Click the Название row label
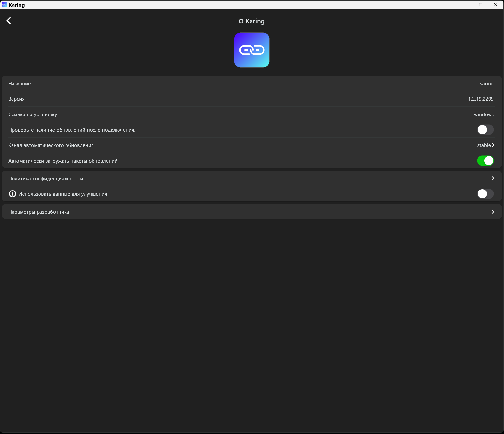This screenshot has height=434, width=504. [x=19, y=84]
